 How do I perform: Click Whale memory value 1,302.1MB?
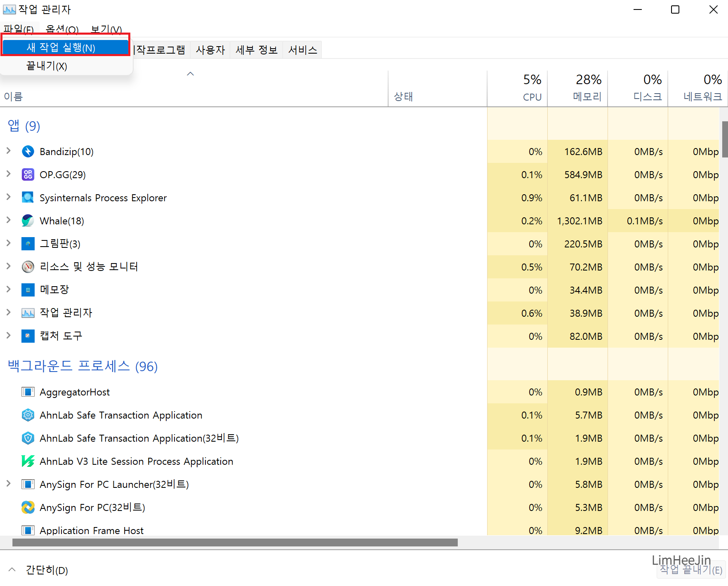point(580,221)
